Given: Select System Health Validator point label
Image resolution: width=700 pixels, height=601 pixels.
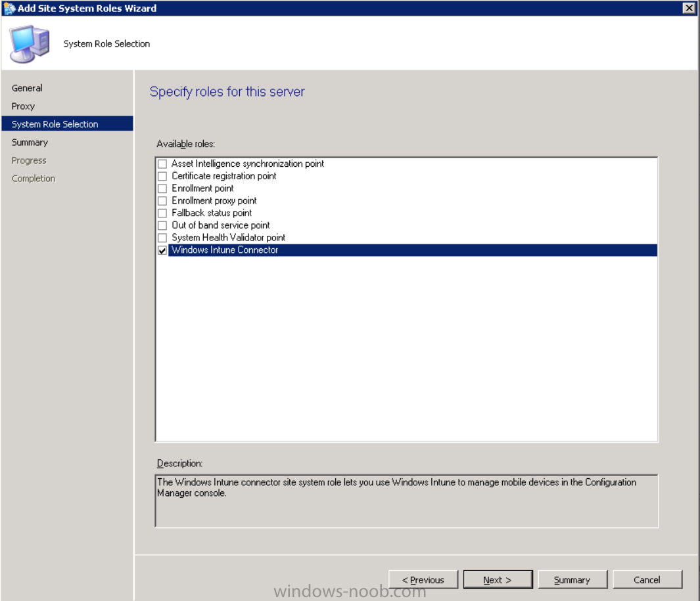Looking at the screenshot, I should (x=229, y=238).
